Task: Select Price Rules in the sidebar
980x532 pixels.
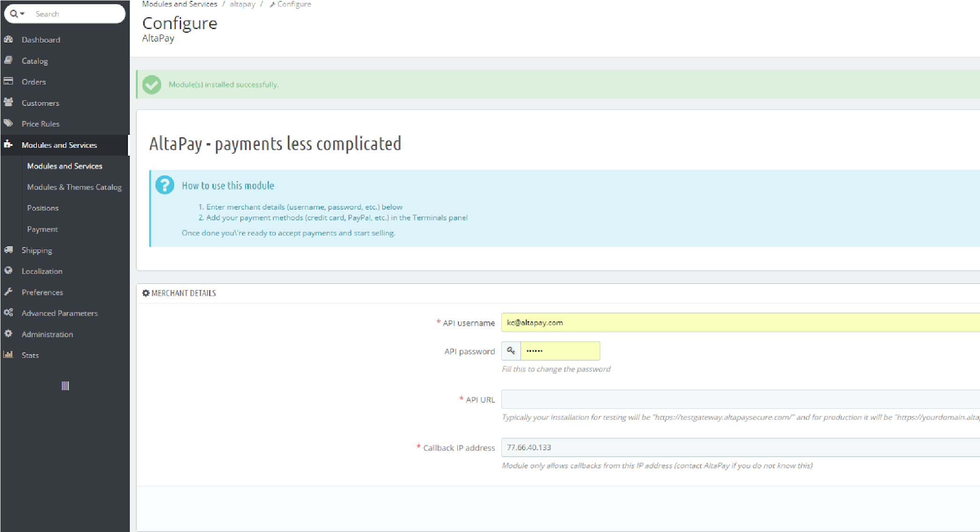Action: [40, 124]
